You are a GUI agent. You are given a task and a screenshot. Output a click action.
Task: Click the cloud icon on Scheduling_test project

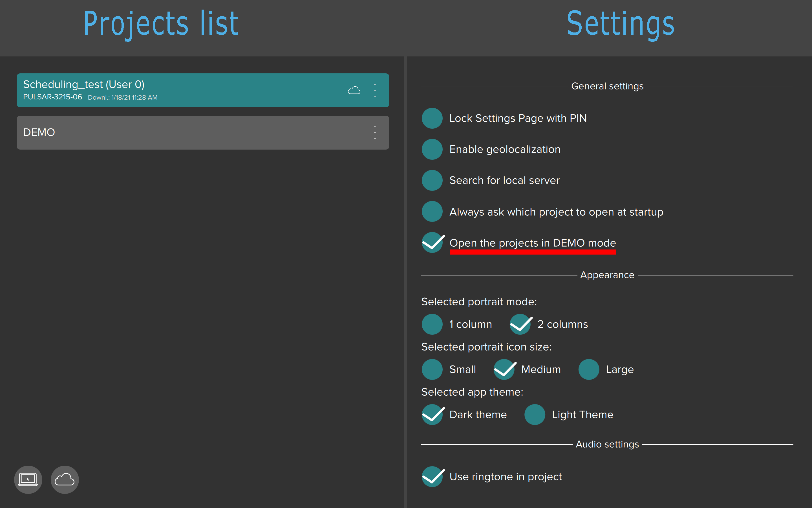[x=354, y=90]
